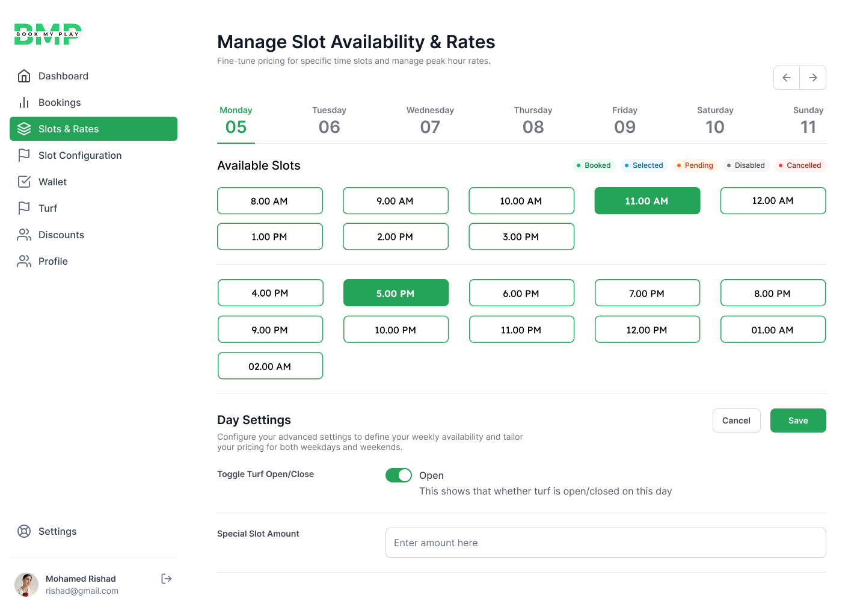This screenshot has width=866, height=616.
Task: Click Mohamed Rishad's profile picture
Action: pyautogui.click(x=26, y=584)
